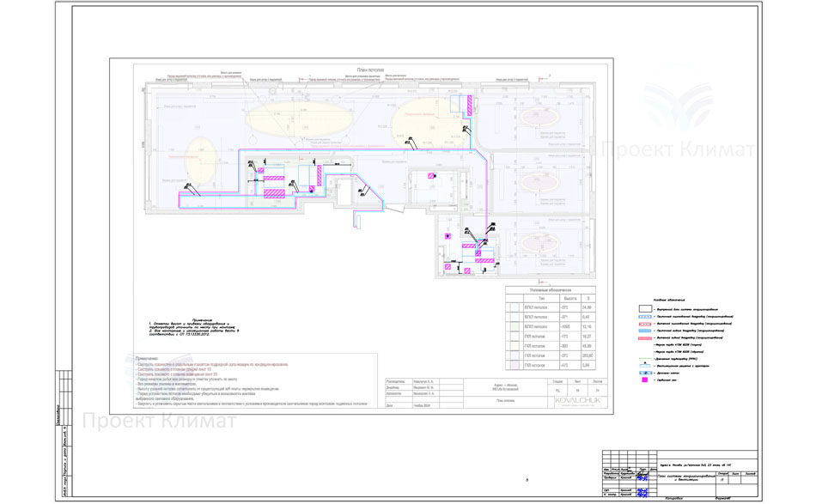Click the red hatched duct legend symbol
Image resolution: width=816 pixels, height=504 pixels.
click(x=645, y=325)
